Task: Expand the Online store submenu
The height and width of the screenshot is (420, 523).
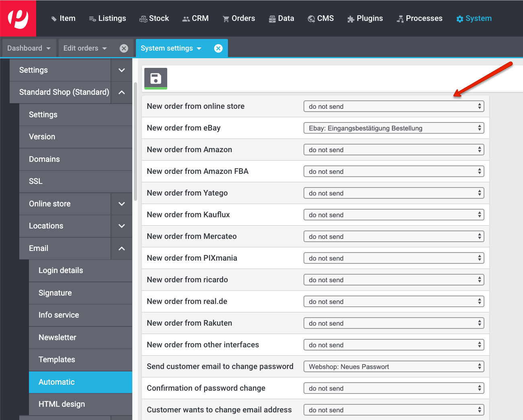Action: point(121,204)
